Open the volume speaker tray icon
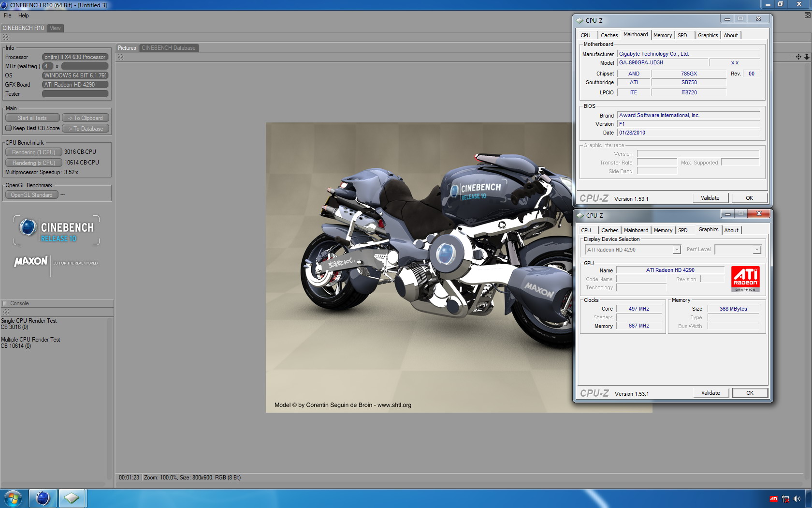 point(797,499)
